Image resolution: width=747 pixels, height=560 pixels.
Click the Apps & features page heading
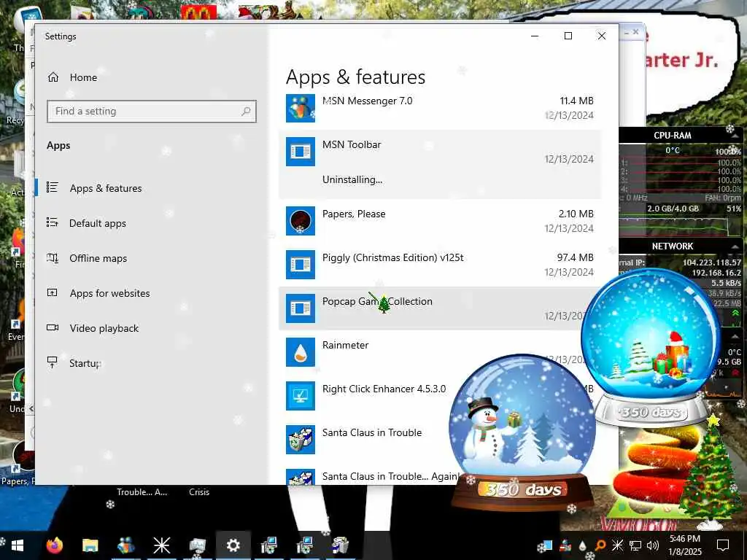pos(355,77)
